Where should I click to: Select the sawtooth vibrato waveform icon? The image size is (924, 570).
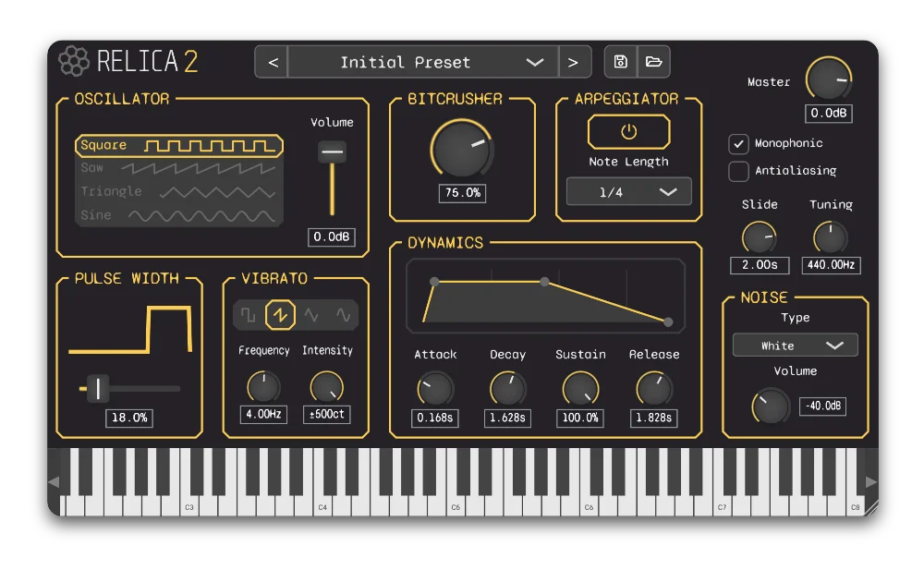coord(280,314)
